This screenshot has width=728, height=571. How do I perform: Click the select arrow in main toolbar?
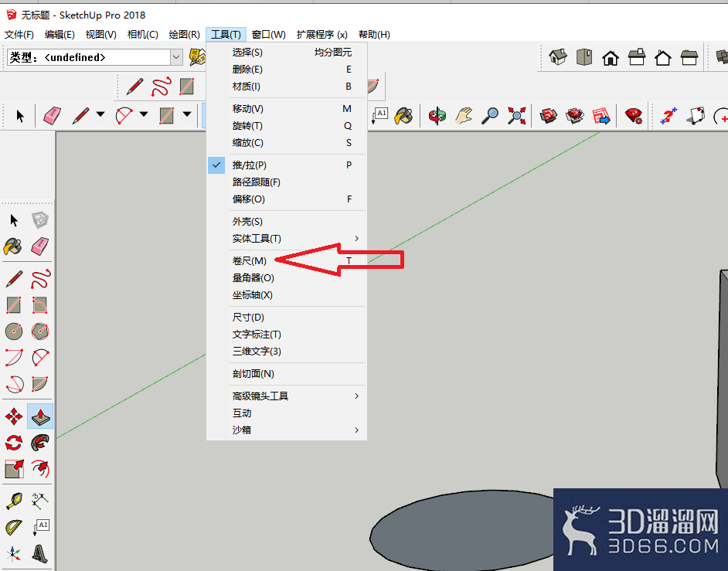point(19,116)
